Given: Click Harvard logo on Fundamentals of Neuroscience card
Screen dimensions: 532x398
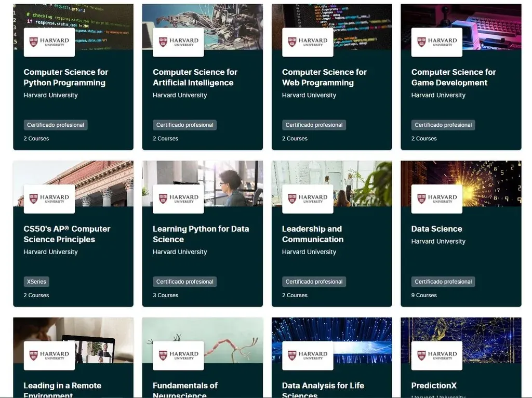Looking at the screenshot, I should [179, 355].
